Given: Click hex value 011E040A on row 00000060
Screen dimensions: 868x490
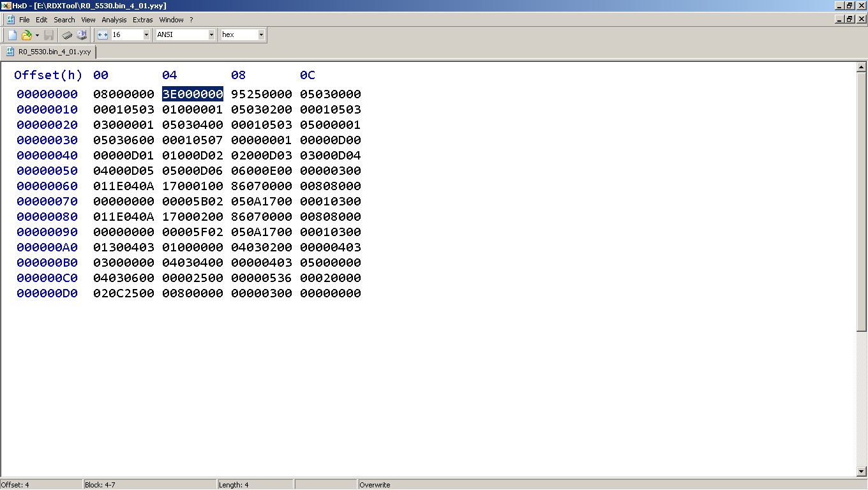Looking at the screenshot, I should 124,186.
